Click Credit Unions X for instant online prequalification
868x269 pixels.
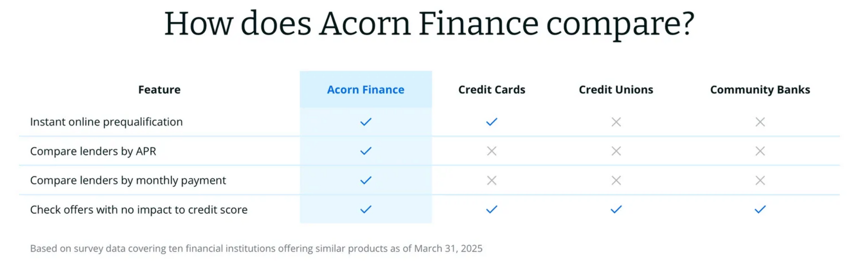point(616,122)
